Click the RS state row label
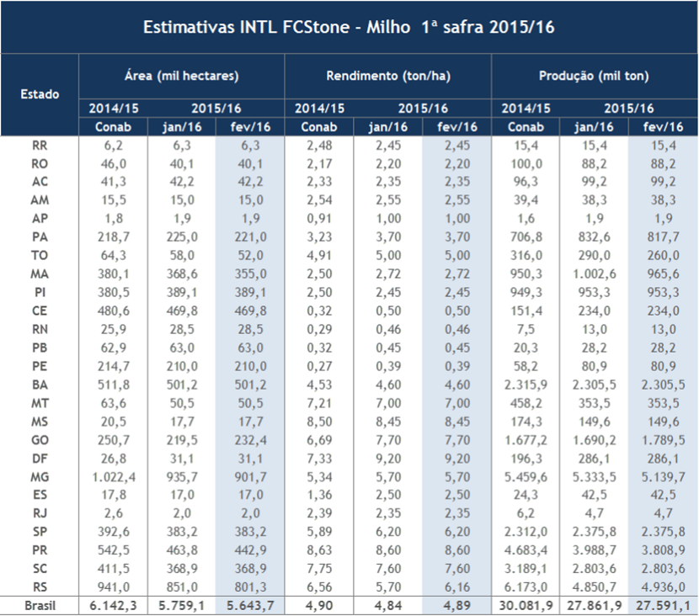Viewport: 699px width, 616px height. [40, 587]
